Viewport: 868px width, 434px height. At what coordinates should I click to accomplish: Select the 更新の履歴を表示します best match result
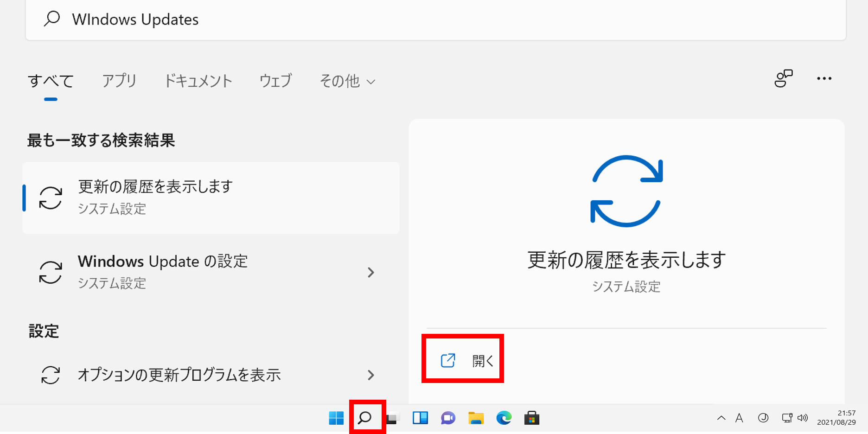coord(211,198)
